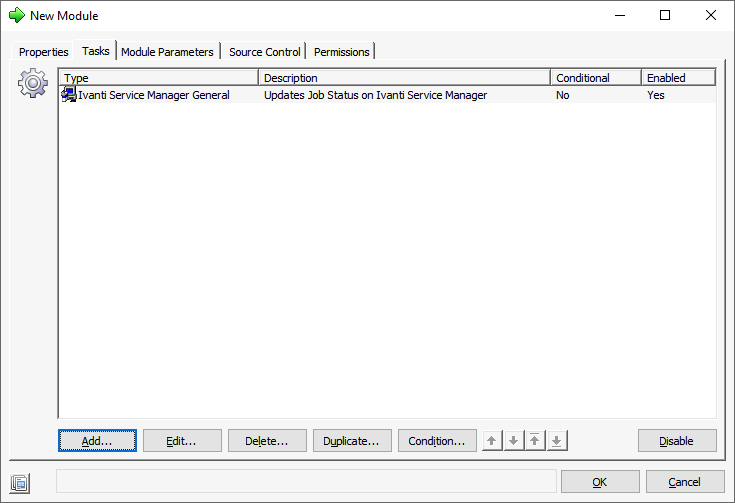Open the Condition... dialog button
The width and height of the screenshot is (735, 503).
(x=437, y=441)
